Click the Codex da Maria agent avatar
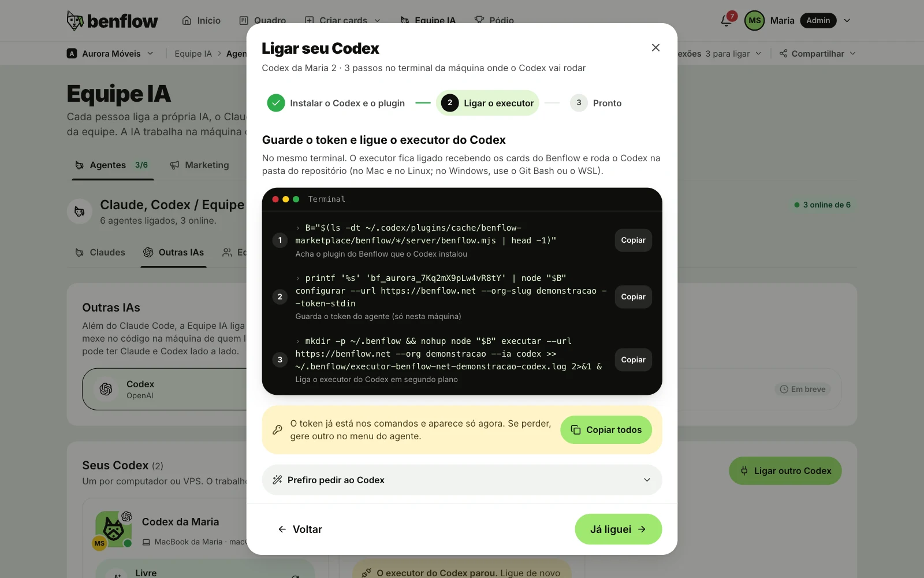The image size is (924, 578). point(113,529)
